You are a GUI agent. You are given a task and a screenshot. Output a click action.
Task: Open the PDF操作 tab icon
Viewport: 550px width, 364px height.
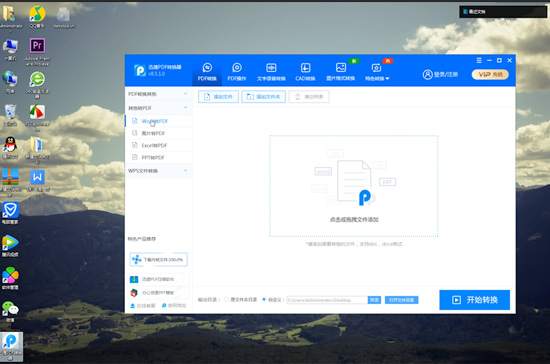point(237,67)
